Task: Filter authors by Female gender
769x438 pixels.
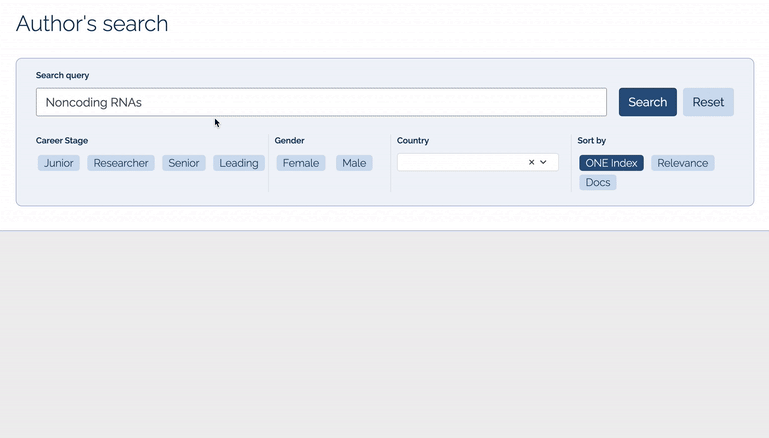Action: coord(301,163)
